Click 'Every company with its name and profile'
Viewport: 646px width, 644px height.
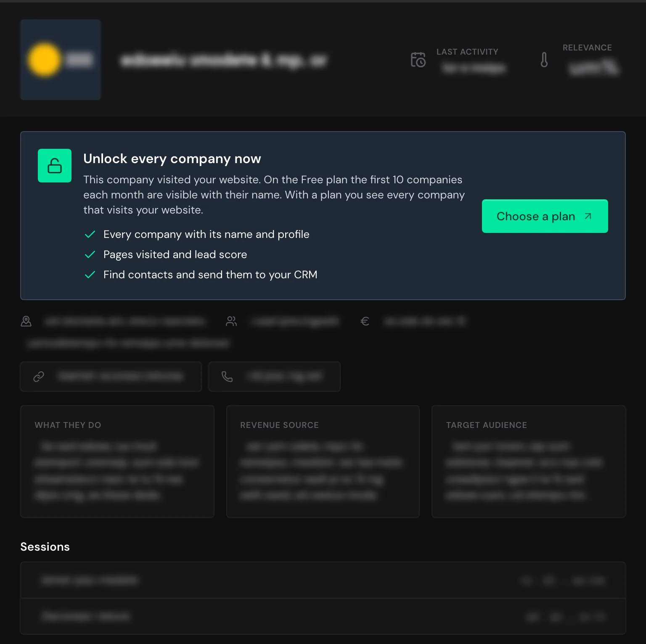207,234
